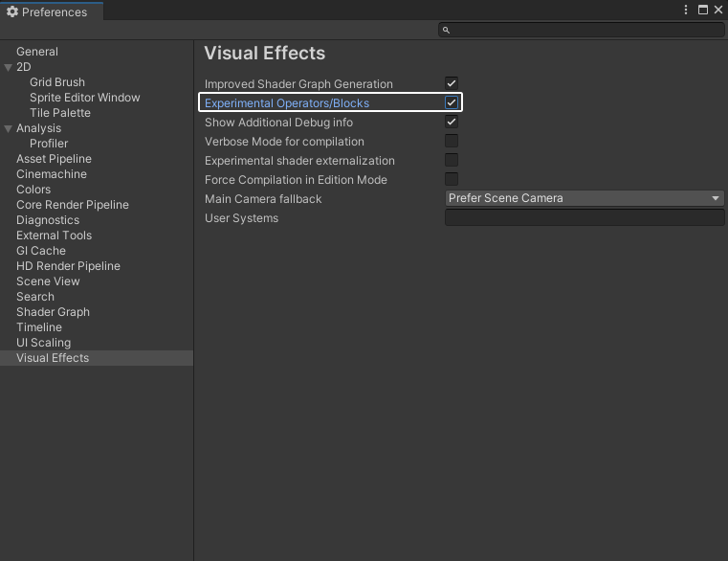Screen dimensions: 728x561
Task: Collapse the 2D category arrow
Action: tap(9, 67)
